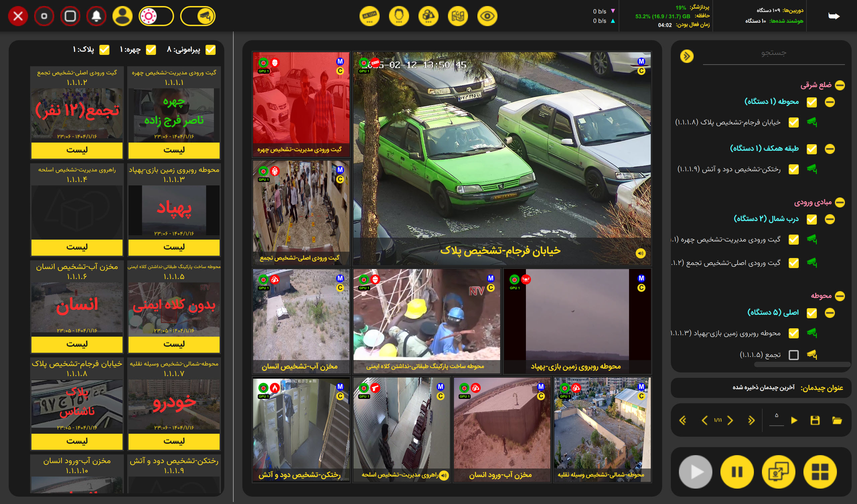857x504 pixels.
Task: Open the face recognition icon in top toolbar
Action: (399, 16)
